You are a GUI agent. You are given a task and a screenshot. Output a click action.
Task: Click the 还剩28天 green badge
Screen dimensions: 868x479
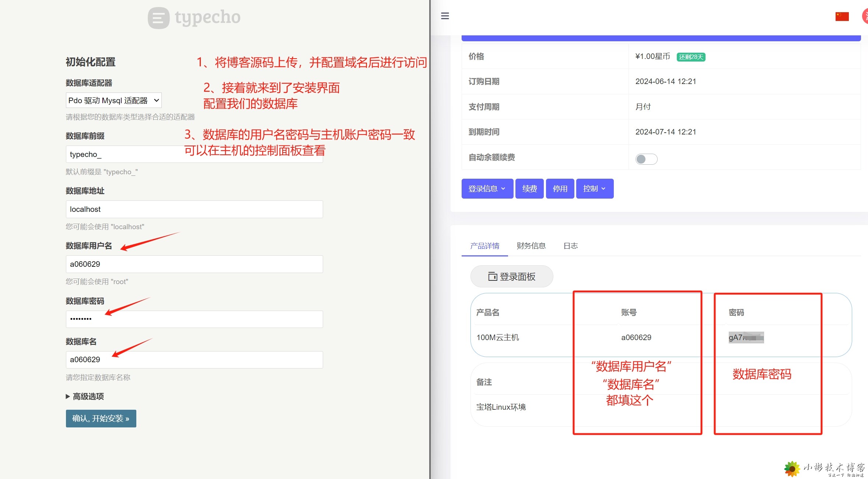pos(691,57)
